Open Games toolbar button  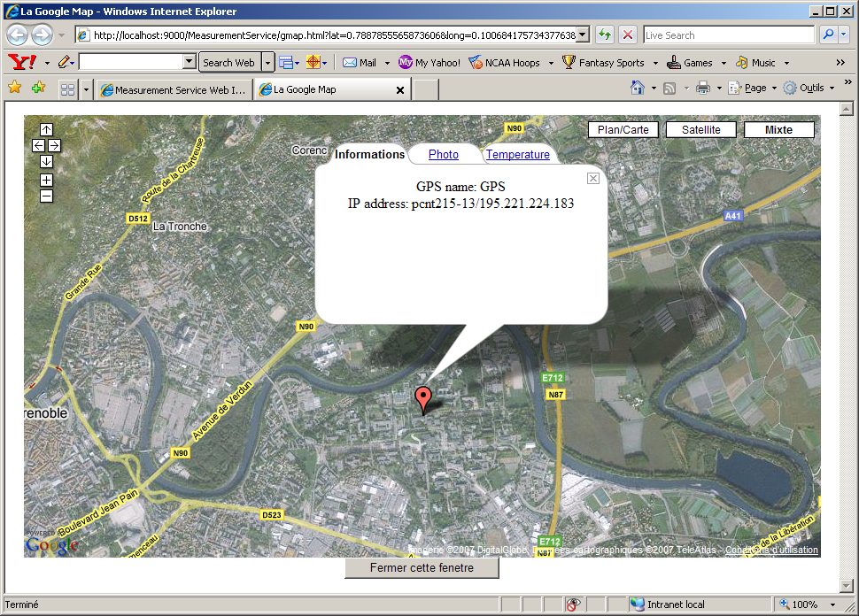689,63
